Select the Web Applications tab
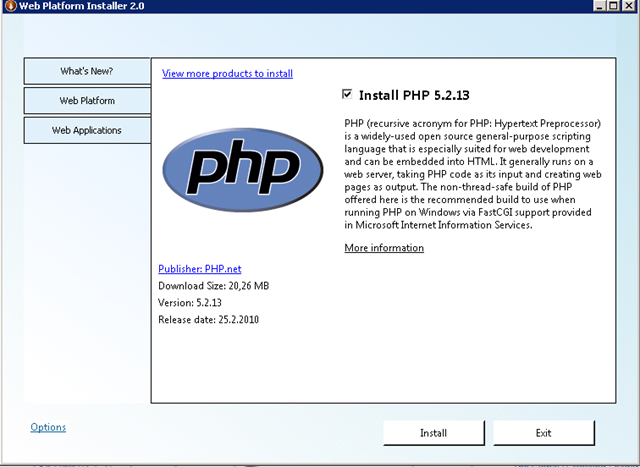The height and width of the screenshot is (467, 640). (x=86, y=130)
